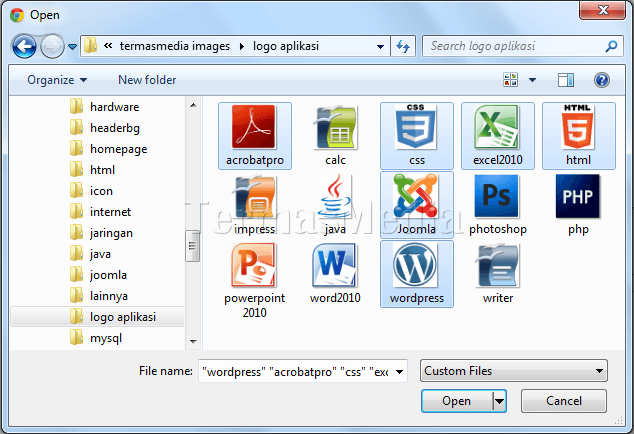The height and width of the screenshot is (434, 634).
Task: Open the Organize menu
Action: [57, 80]
